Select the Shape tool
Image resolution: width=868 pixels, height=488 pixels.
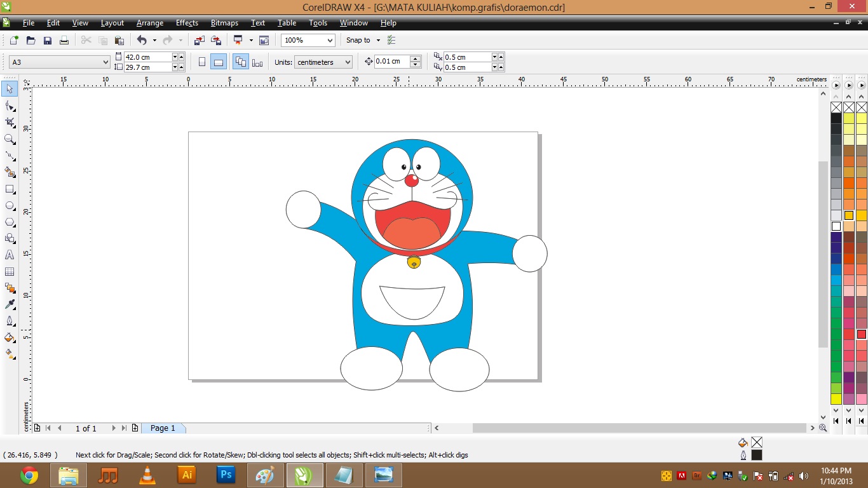coord(10,105)
